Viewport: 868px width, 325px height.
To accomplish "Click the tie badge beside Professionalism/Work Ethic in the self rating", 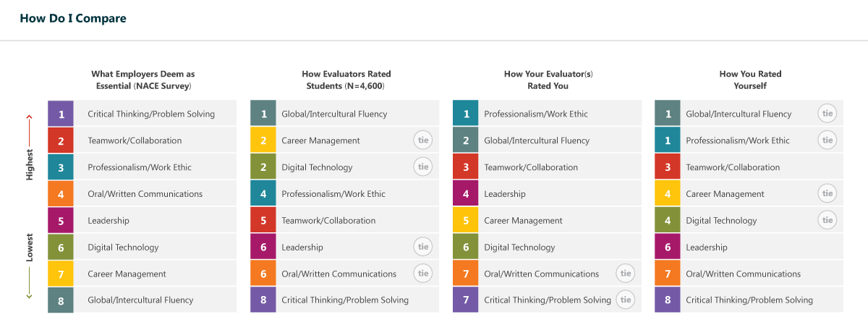I will coord(827,140).
